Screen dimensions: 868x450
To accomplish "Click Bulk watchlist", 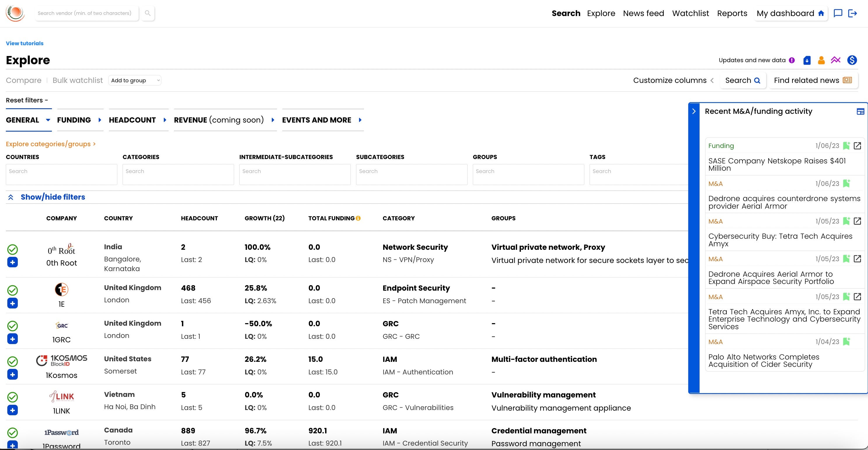I will coord(78,80).
